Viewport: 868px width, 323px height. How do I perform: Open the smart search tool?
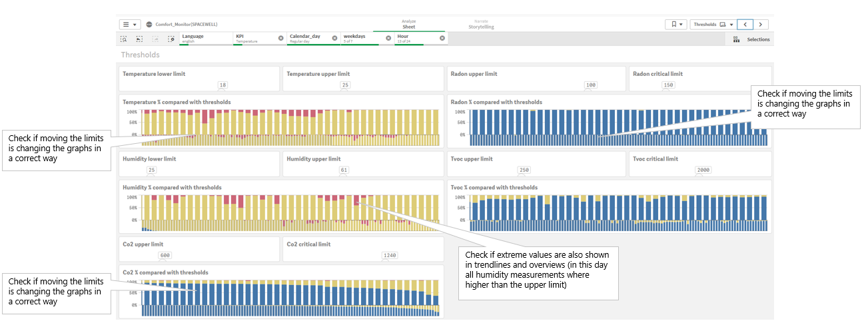point(124,39)
